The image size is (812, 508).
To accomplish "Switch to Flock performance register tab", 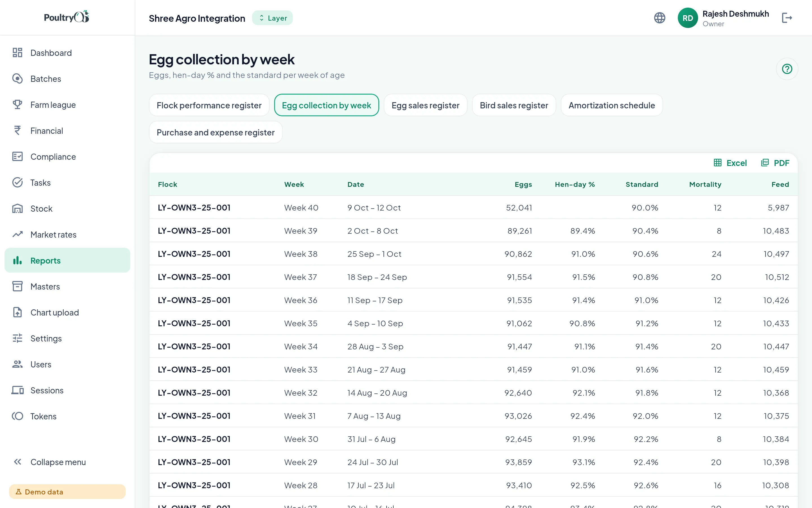I will coord(209,105).
